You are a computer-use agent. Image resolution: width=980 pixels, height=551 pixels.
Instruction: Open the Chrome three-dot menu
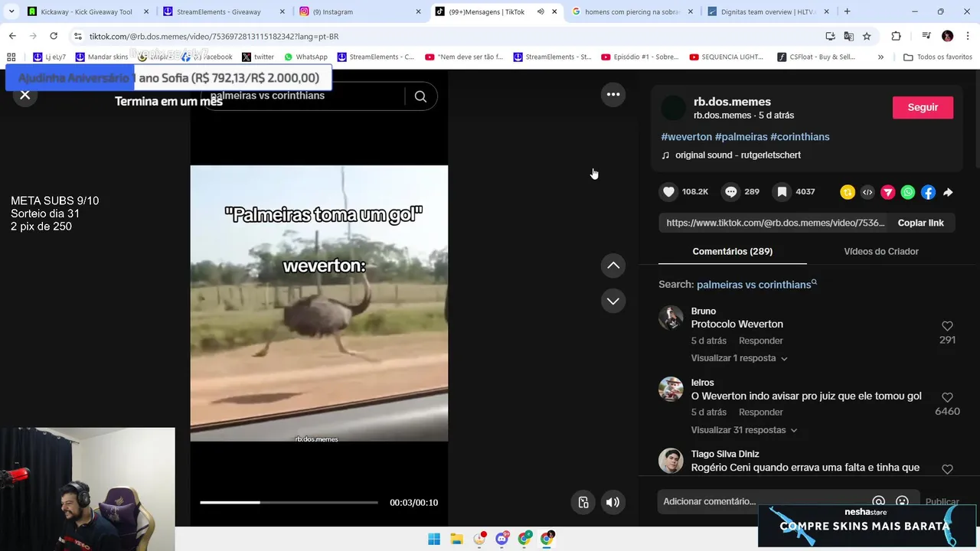[968, 36]
